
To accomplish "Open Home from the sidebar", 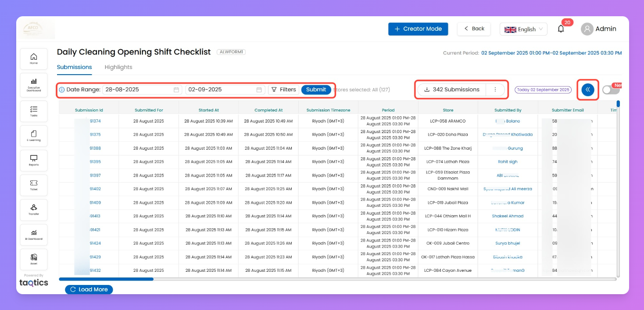I will (x=34, y=59).
